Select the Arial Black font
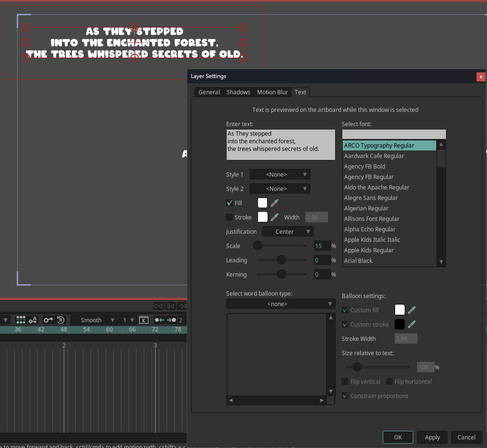This screenshot has height=448, width=487. tap(389, 261)
